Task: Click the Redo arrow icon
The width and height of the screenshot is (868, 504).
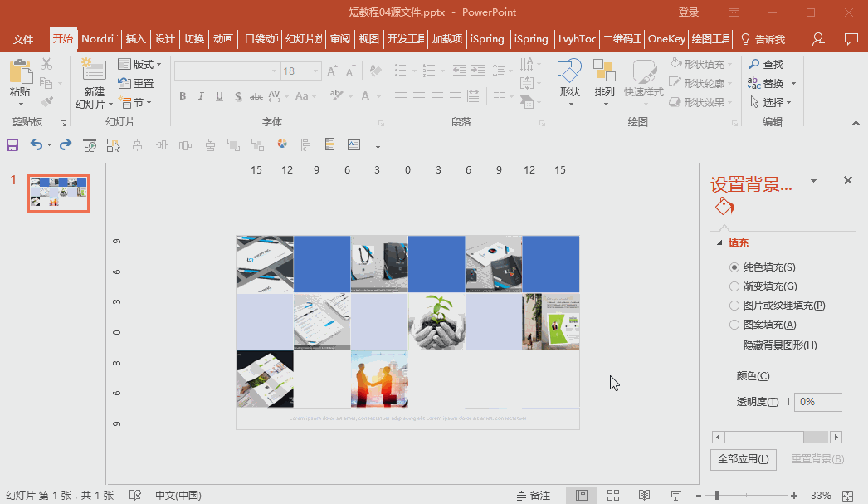Action: coord(66,145)
